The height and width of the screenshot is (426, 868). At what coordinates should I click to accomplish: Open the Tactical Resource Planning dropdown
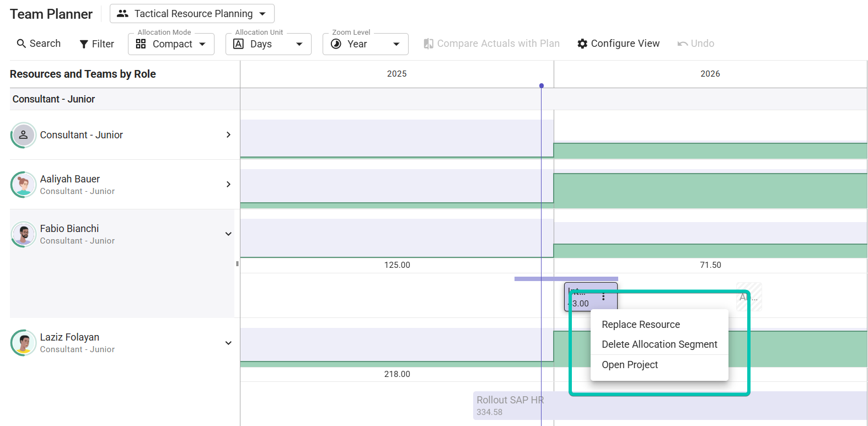click(192, 14)
